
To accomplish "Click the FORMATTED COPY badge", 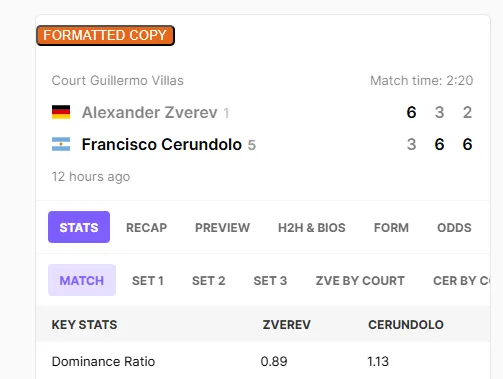I will (x=105, y=35).
